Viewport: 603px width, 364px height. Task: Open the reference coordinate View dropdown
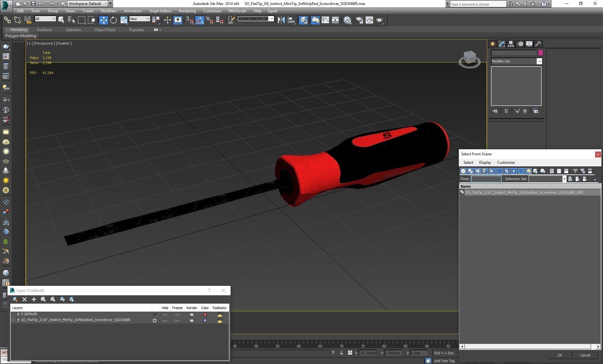pos(139,19)
